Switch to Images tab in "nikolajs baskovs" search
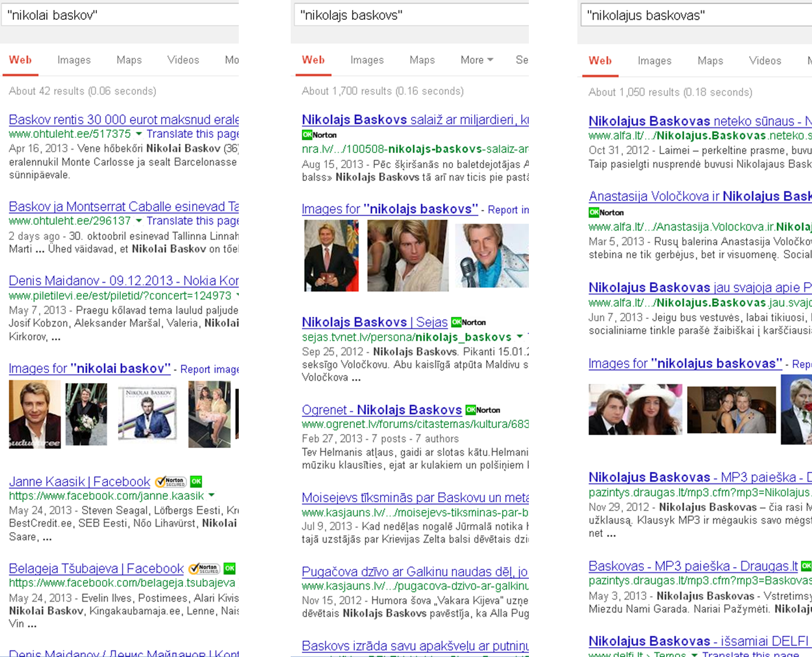Viewport: 812px width, 657px height. [x=367, y=60]
